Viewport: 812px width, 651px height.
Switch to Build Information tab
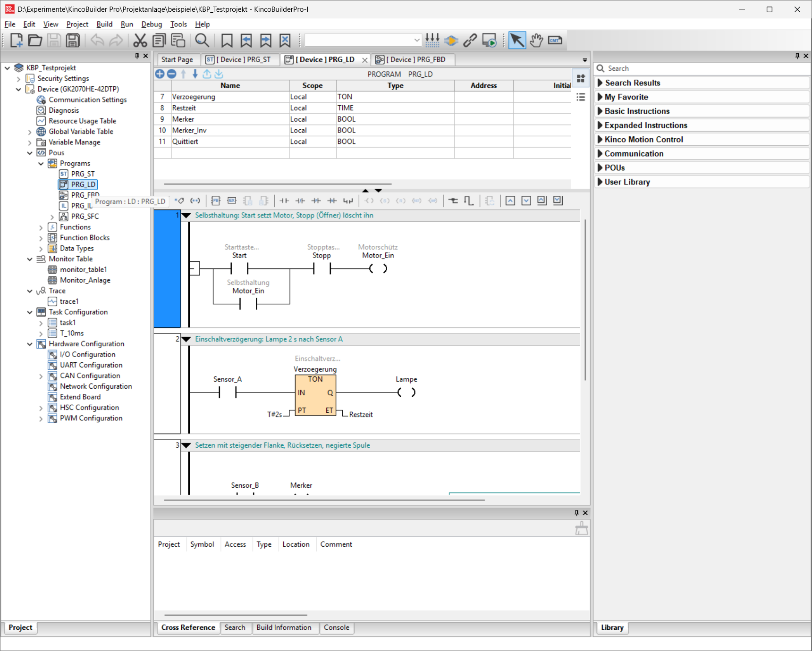[284, 627]
